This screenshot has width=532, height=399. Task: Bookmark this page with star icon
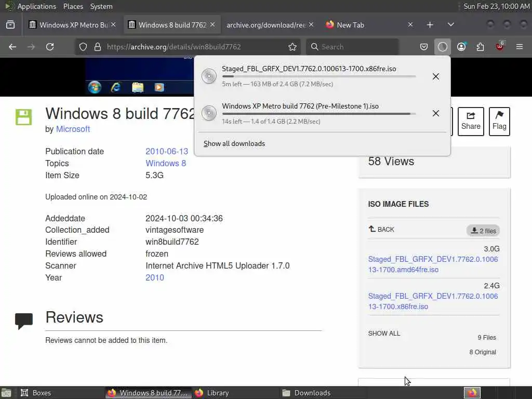point(292,47)
